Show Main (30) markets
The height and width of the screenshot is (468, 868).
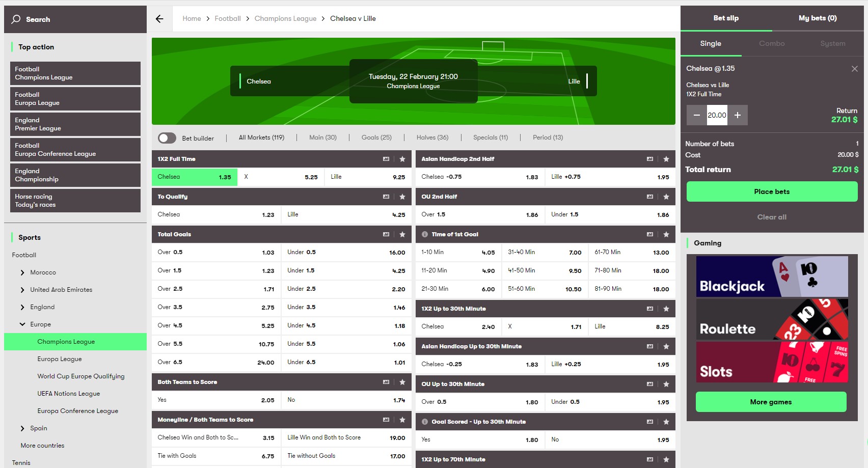tap(323, 137)
